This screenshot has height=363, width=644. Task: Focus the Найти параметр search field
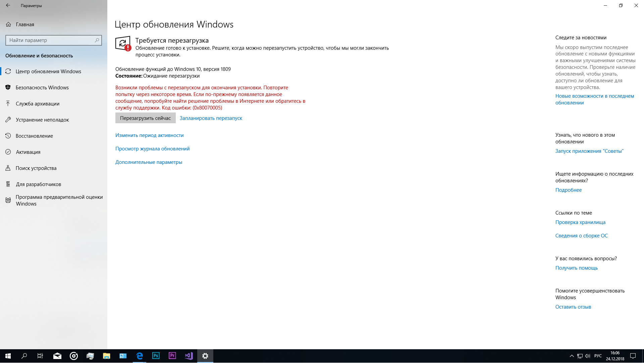(x=50, y=40)
